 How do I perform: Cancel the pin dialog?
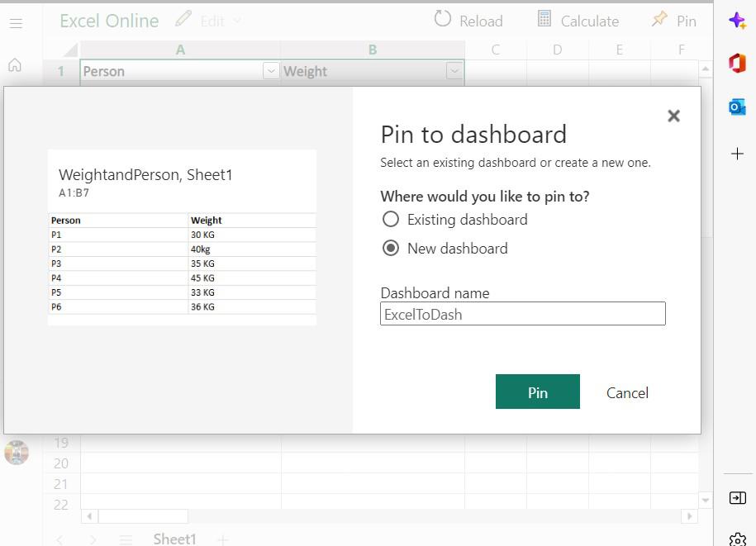(627, 392)
